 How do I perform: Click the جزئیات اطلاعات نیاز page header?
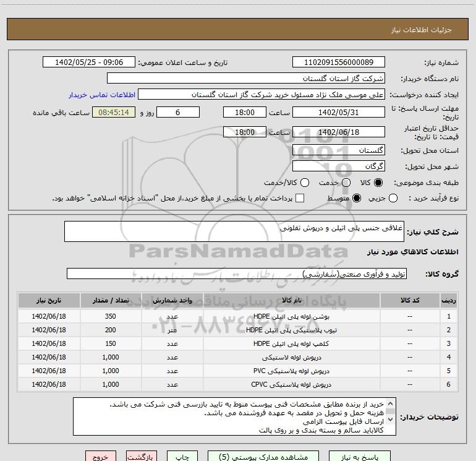pos(238,29)
